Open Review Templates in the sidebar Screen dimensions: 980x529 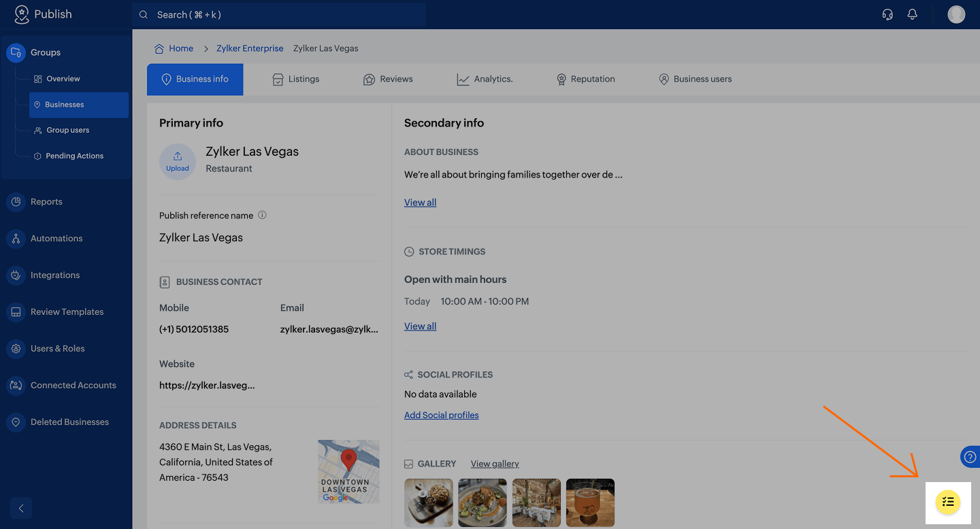66,312
